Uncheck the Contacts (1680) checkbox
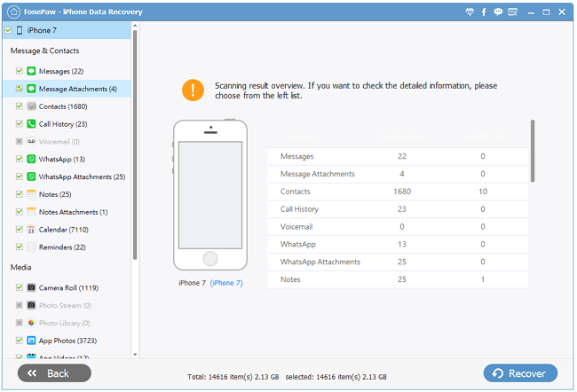The height and width of the screenshot is (392, 577). pyautogui.click(x=20, y=106)
